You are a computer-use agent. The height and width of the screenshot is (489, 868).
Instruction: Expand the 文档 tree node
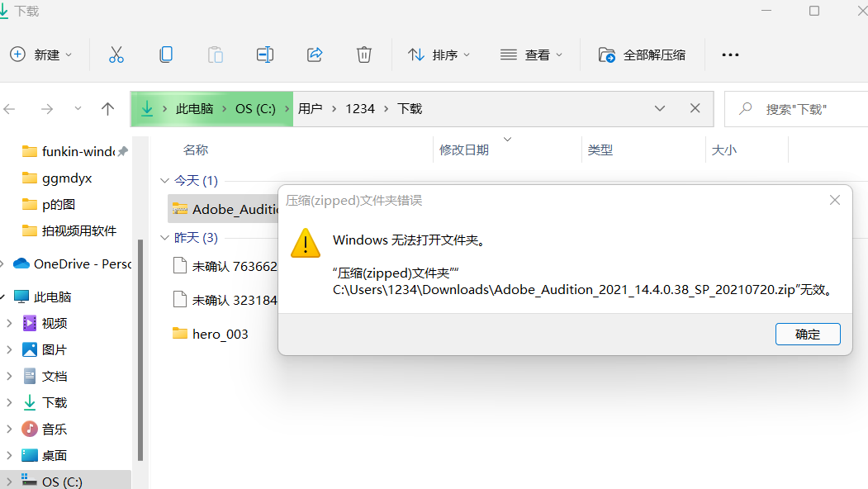click(9, 377)
